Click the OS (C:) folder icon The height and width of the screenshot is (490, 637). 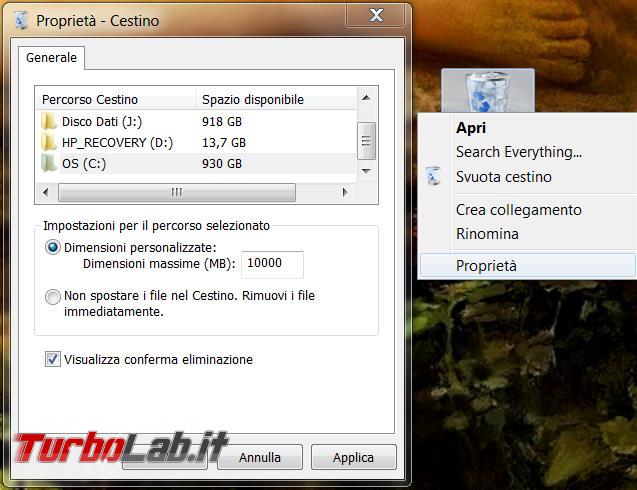(49, 163)
